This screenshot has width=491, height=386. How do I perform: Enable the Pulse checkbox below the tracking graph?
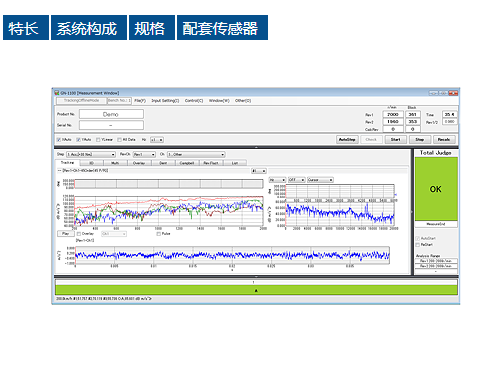point(159,234)
